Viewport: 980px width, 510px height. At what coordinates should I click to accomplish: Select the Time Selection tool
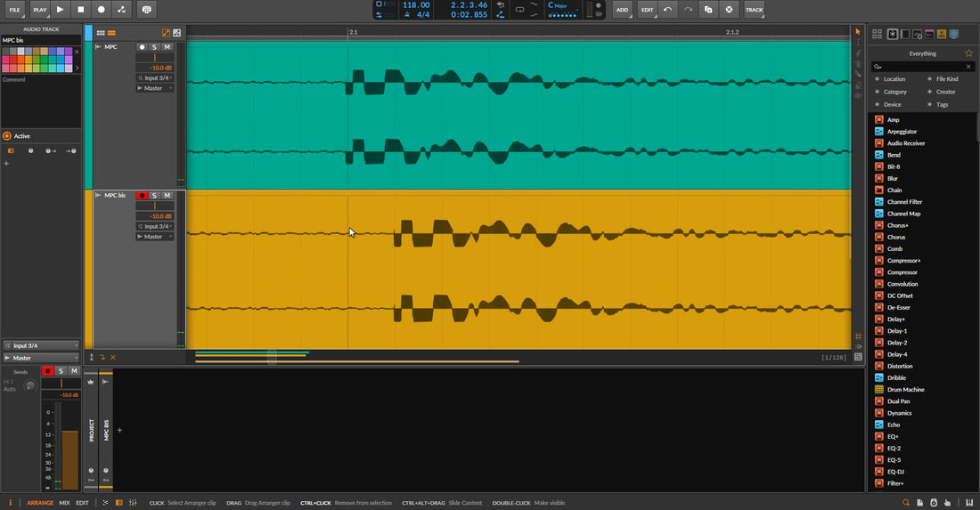click(x=858, y=42)
